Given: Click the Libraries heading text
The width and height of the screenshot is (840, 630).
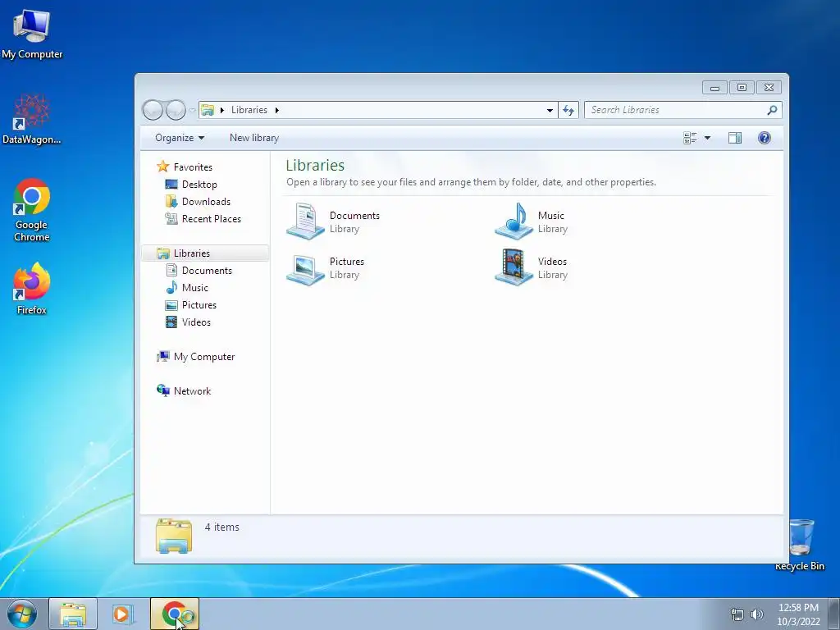Looking at the screenshot, I should coord(315,165).
